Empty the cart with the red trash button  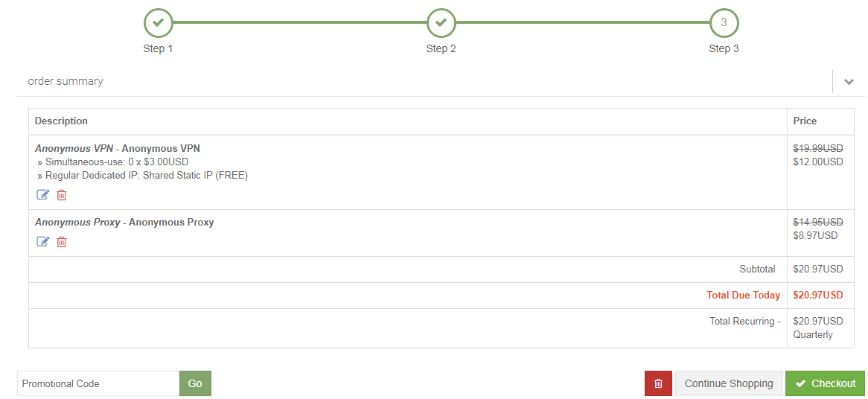point(658,383)
